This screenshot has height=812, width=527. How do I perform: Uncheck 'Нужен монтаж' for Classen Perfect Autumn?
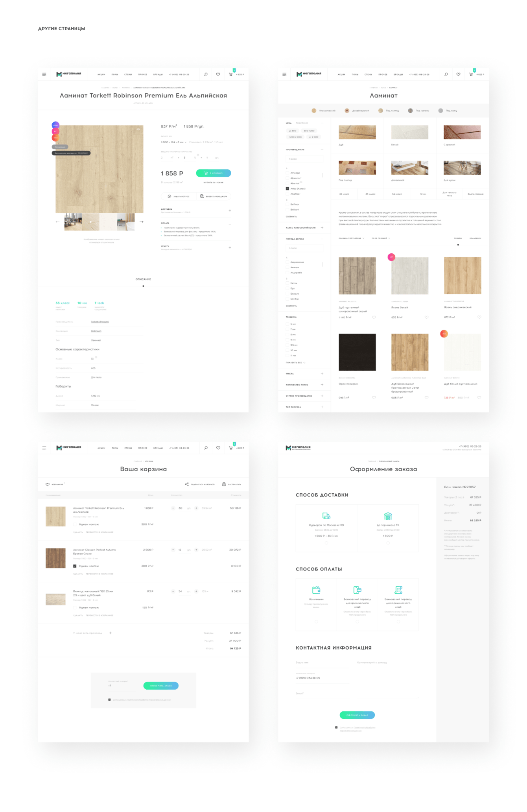[75, 566]
